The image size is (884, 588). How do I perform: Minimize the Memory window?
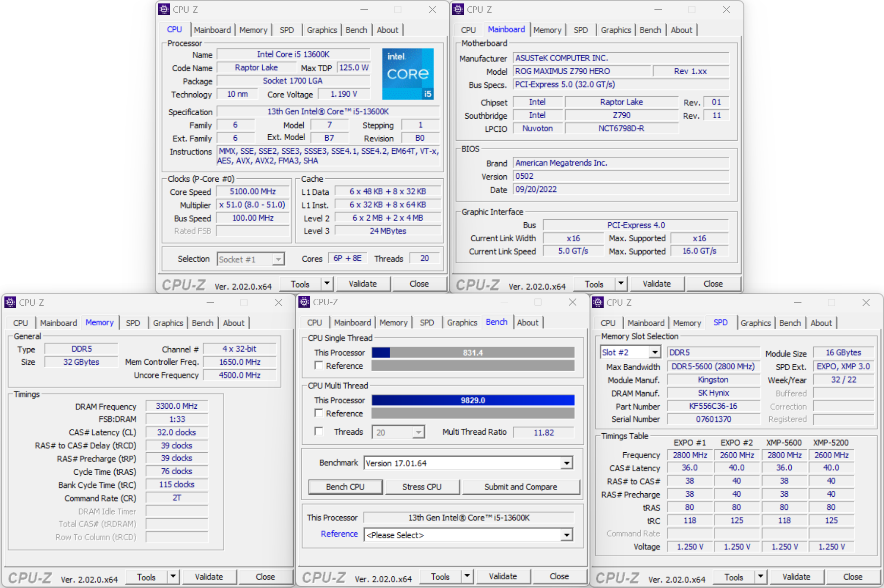pyautogui.click(x=210, y=302)
